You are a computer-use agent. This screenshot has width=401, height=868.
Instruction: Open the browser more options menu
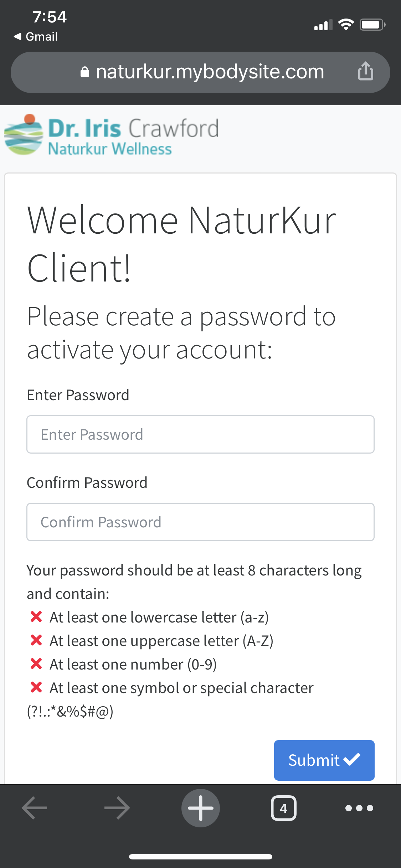[359, 808]
